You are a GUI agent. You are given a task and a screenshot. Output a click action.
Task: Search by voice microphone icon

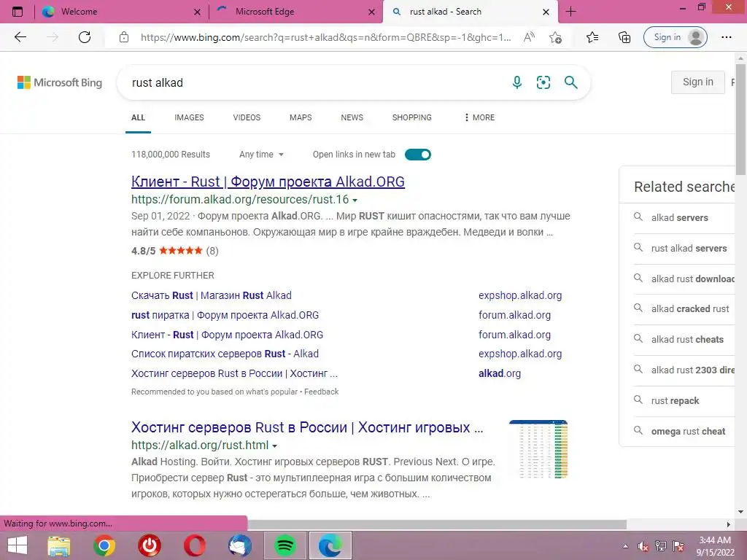[x=517, y=82]
